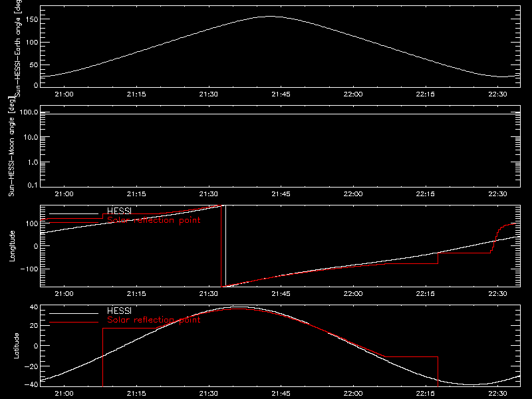Choose the 21:30 label below the Longitude plot
The image size is (532, 399).
tap(209, 294)
